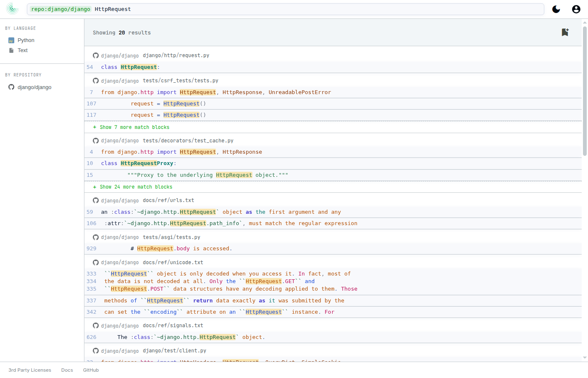Image resolution: width=588 pixels, height=378 pixels.
Task: Click line 15 Proxy docstring match
Action: 333,175
